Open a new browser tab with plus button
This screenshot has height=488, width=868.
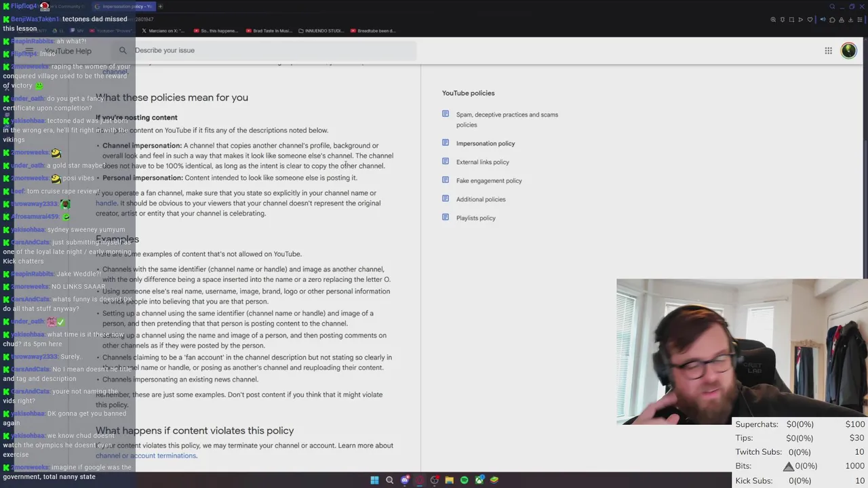[x=160, y=6]
